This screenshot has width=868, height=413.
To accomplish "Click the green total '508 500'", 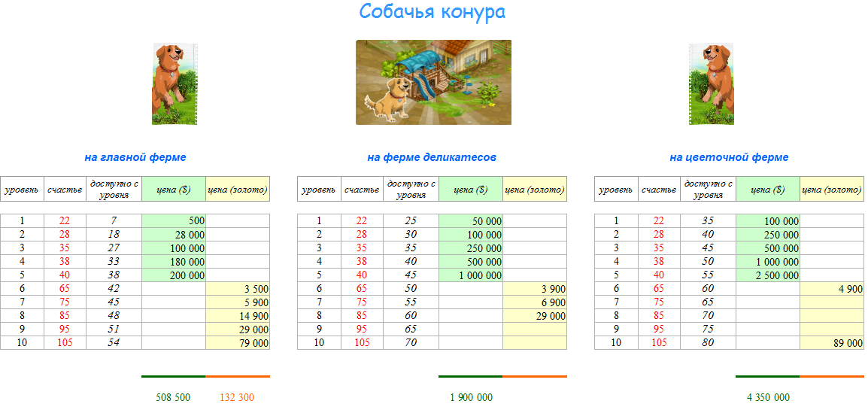I will [173, 397].
